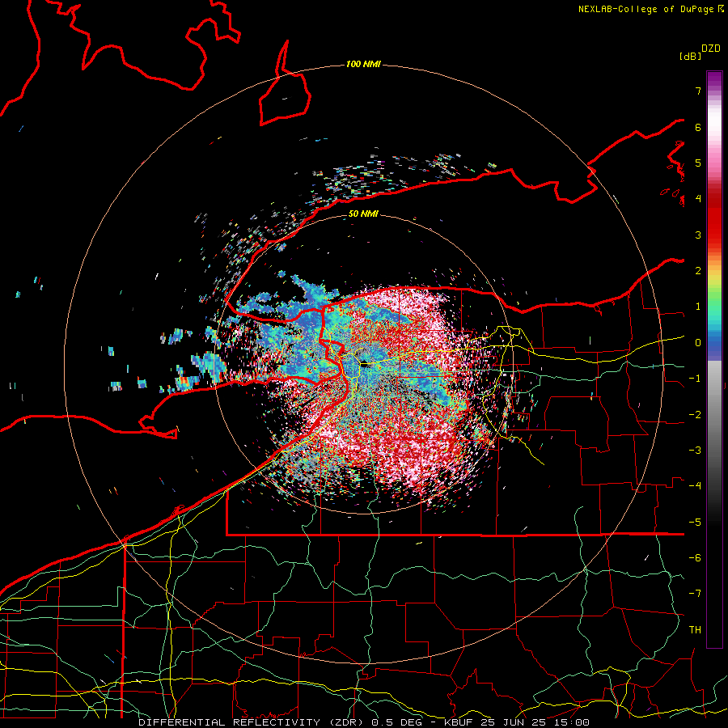
Task: Click the radar site center marker
Action: [x=365, y=365]
